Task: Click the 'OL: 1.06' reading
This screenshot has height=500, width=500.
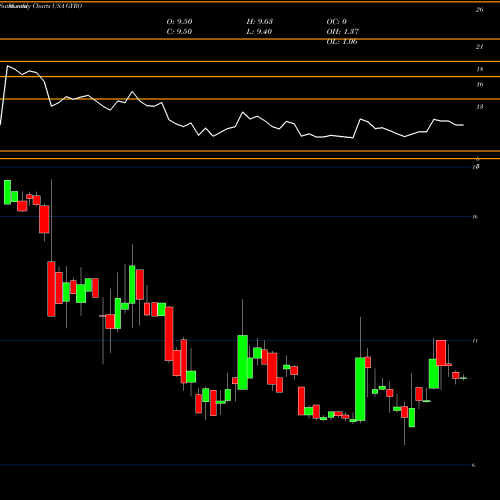Action: point(342,41)
